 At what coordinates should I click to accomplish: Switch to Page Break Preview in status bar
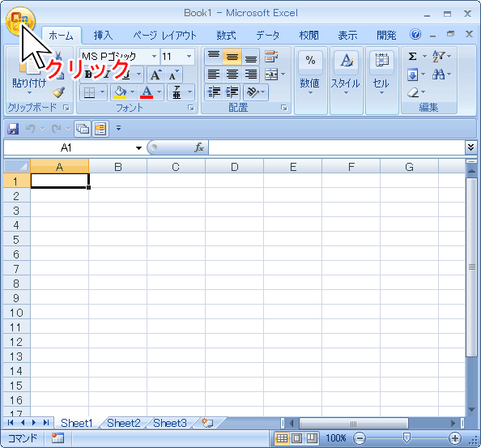coord(312,438)
